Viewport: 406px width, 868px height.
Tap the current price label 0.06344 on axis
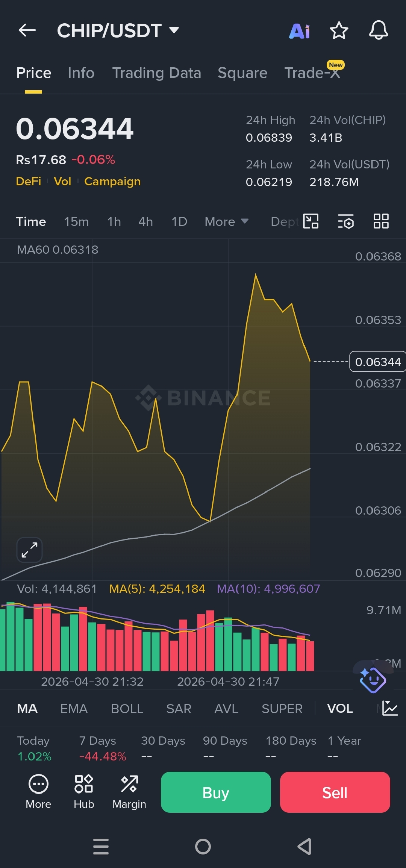tap(378, 362)
